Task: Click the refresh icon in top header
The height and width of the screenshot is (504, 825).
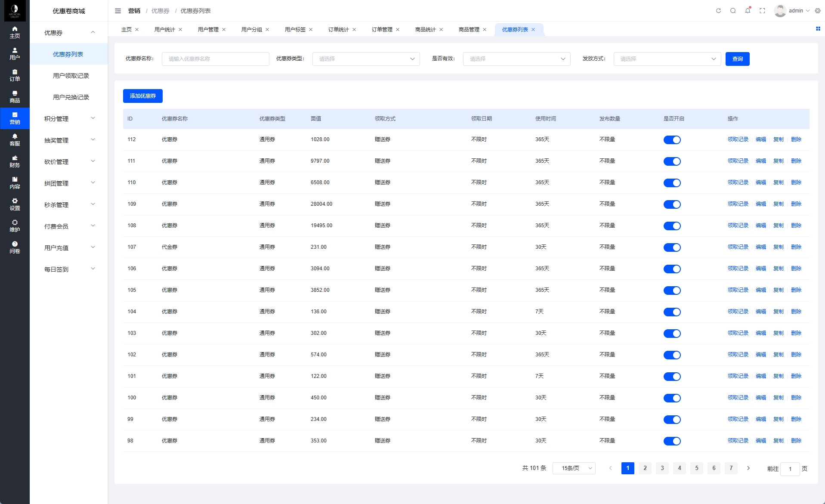Action: click(x=718, y=11)
